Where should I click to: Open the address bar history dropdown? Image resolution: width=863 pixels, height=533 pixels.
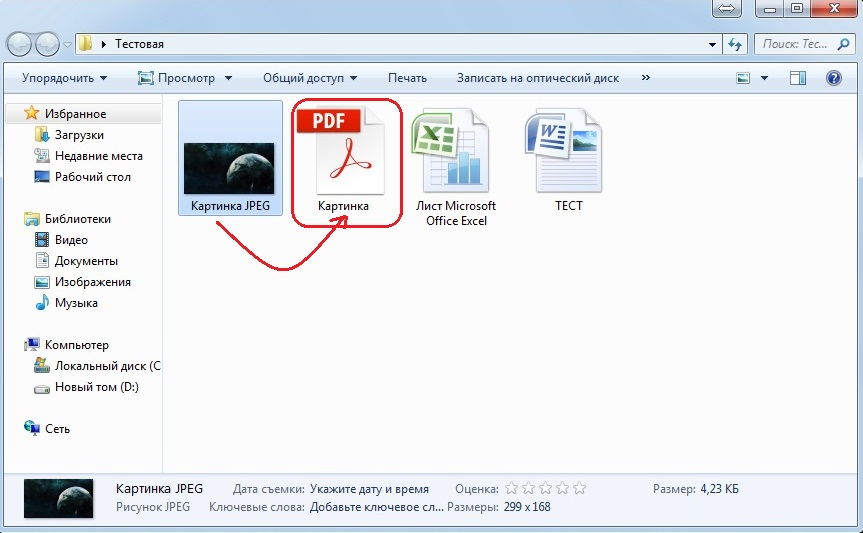tap(712, 45)
